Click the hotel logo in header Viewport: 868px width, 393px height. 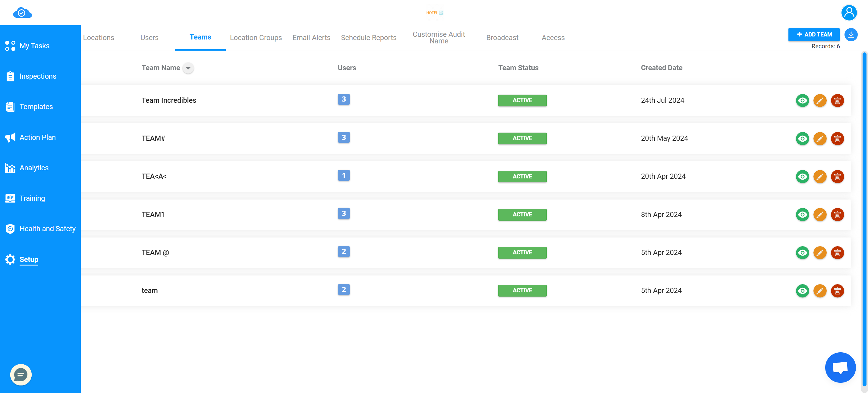(435, 13)
